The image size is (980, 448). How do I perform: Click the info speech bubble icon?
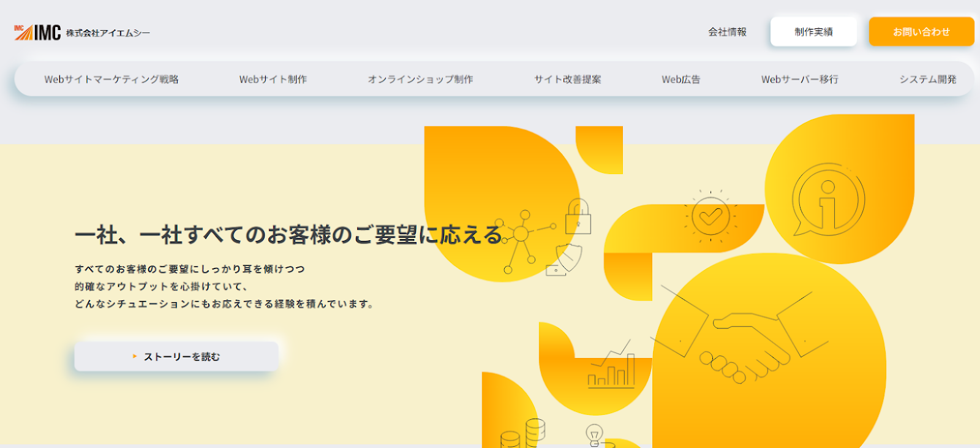pyautogui.click(x=828, y=200)
